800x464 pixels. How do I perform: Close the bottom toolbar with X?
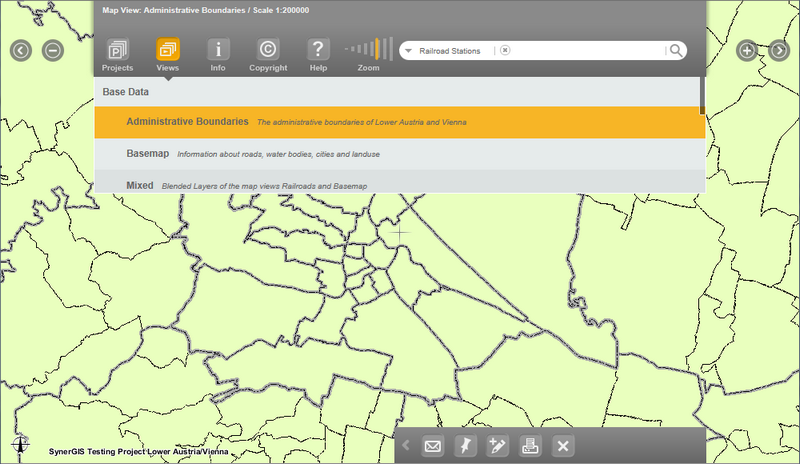[563, 446]
